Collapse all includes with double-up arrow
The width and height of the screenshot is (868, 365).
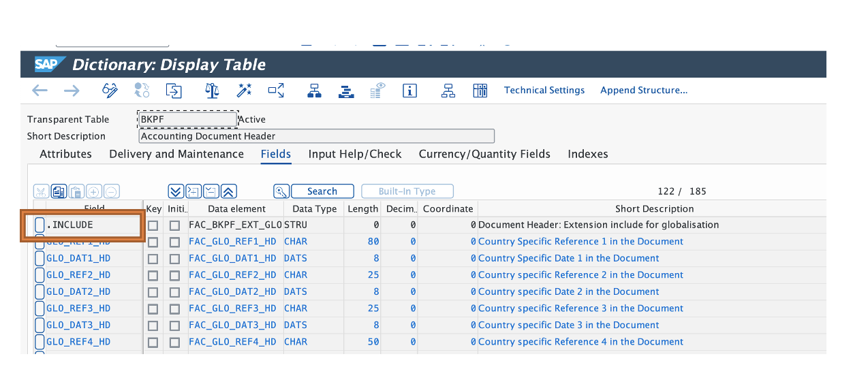(x=229, y=191)
